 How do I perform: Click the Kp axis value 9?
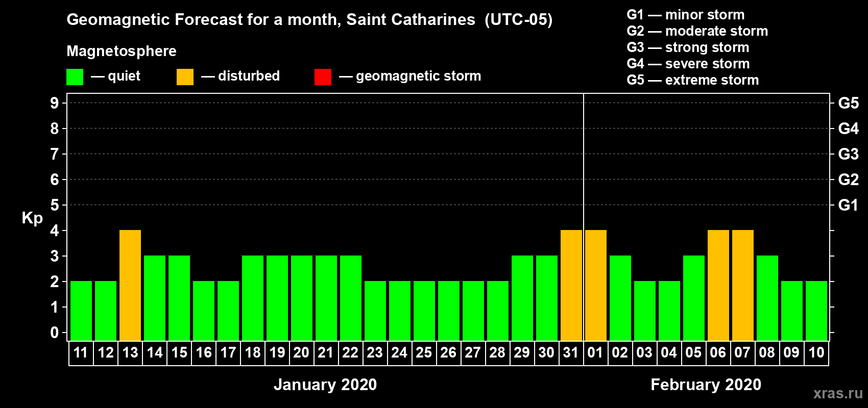point(55,103)
